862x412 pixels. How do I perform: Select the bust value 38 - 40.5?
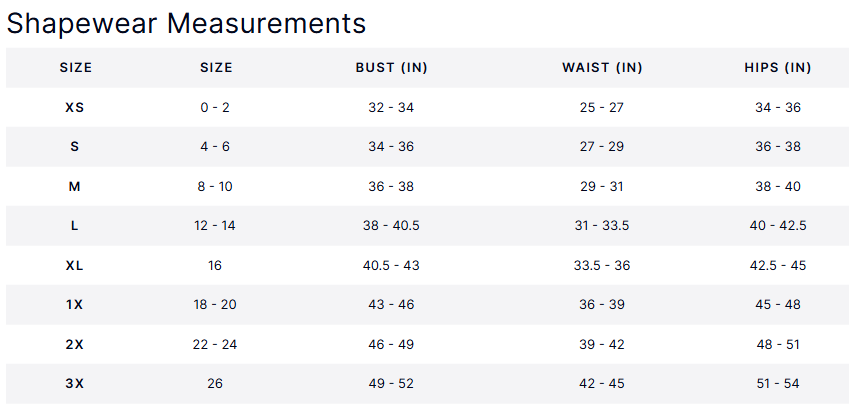point(391,226)
